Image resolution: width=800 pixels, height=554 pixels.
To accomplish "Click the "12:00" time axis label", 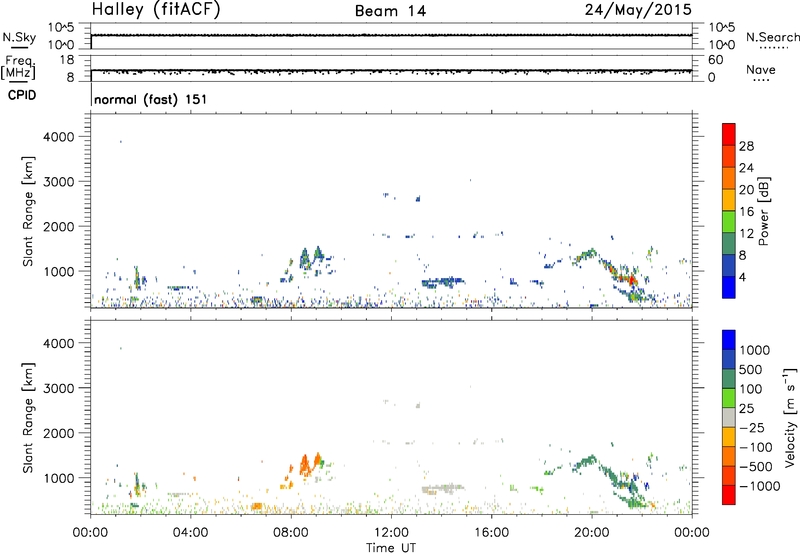I will [x=391, y=533].
